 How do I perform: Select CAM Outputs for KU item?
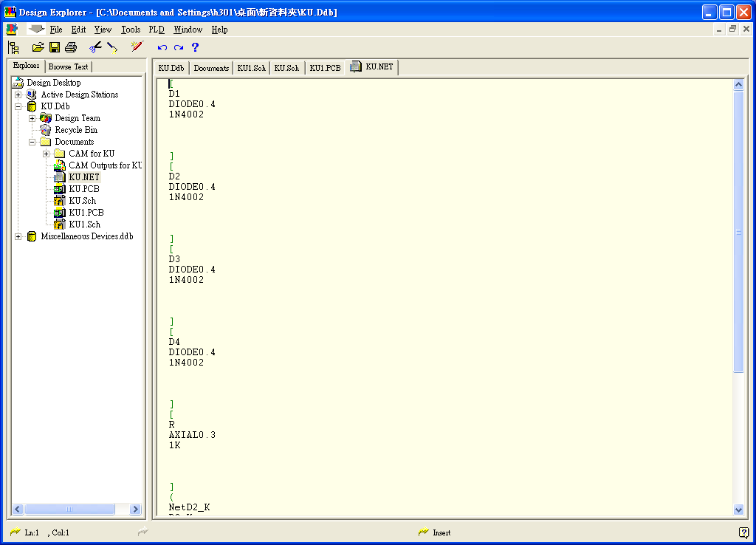click(x=105, y=165)
